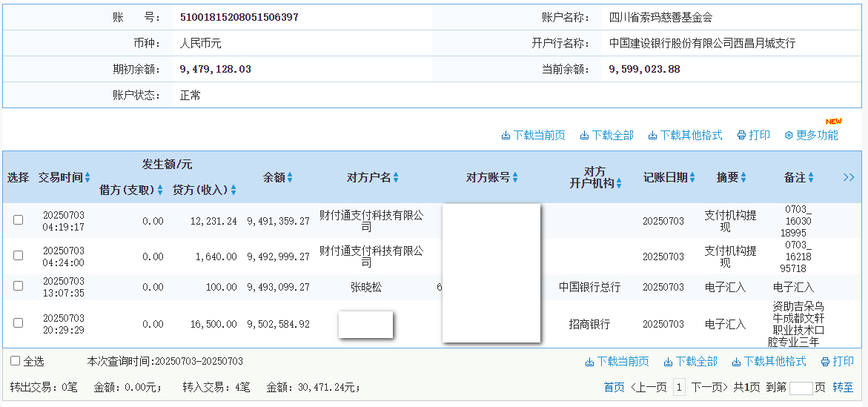Viewport: 868px width, 407px height.
Task: Select credit amount 16,500.00
Action: pos(213,324)
